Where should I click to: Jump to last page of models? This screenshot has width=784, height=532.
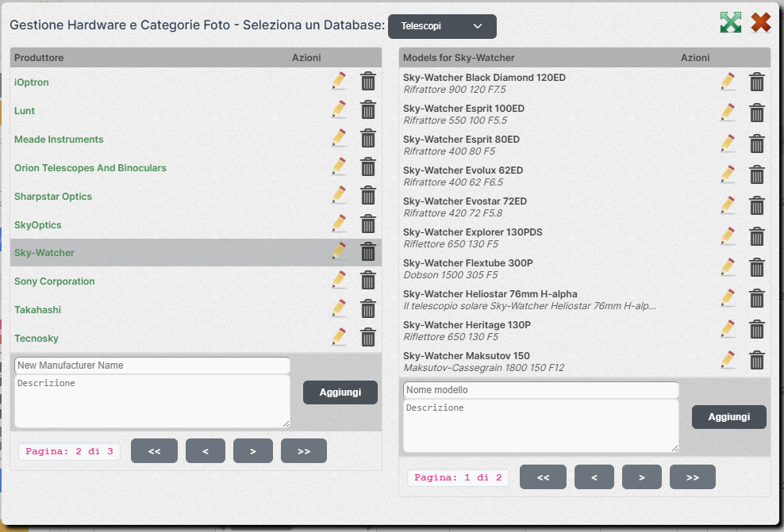coord(692,477)
